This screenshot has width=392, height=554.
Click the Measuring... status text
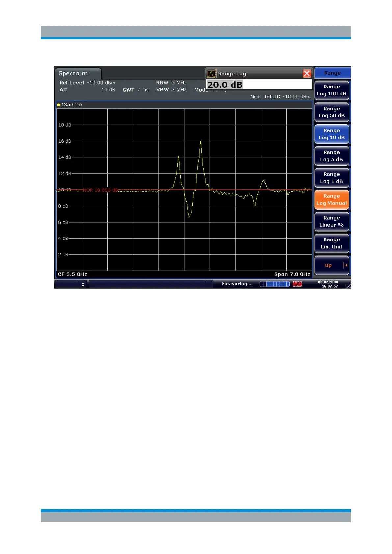[x=237, y=284]
